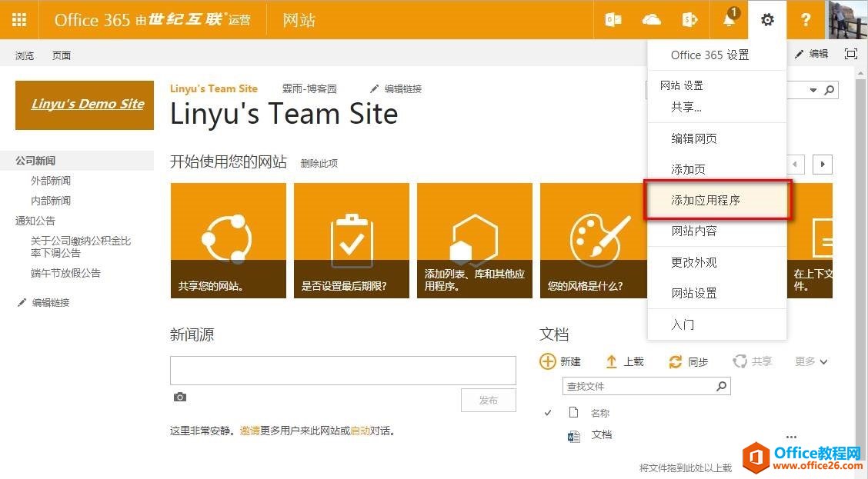Select 添加应用程序 from the settings menu

[x=706, y=200]
